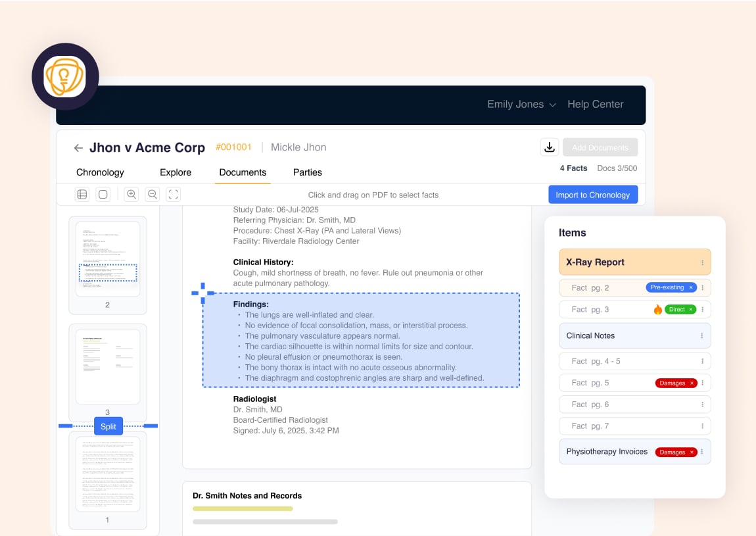Open options for Fact pg. 5
This screenshot has width=756, height=536.
[703, 383]
